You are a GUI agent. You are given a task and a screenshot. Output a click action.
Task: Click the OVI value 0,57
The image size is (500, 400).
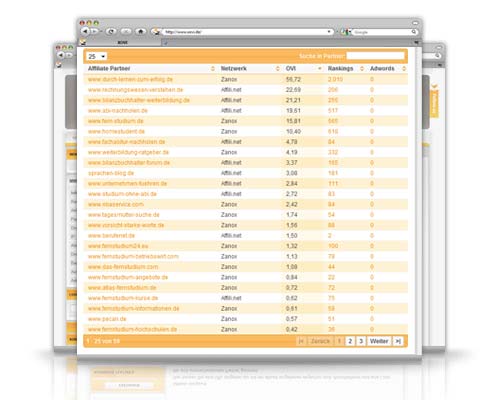pyautogui.click(x=291, y=319)
